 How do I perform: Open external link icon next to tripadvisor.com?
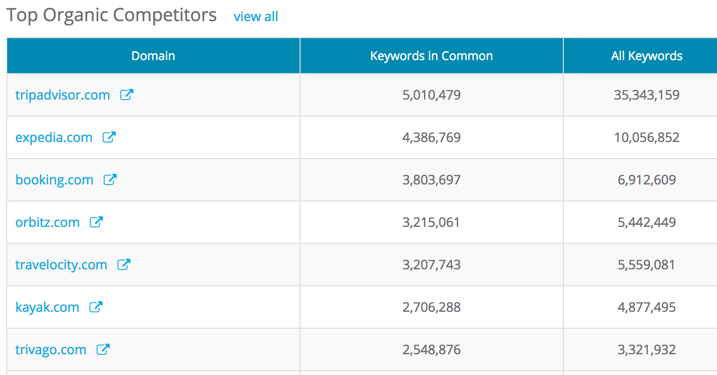coord(127,95)
